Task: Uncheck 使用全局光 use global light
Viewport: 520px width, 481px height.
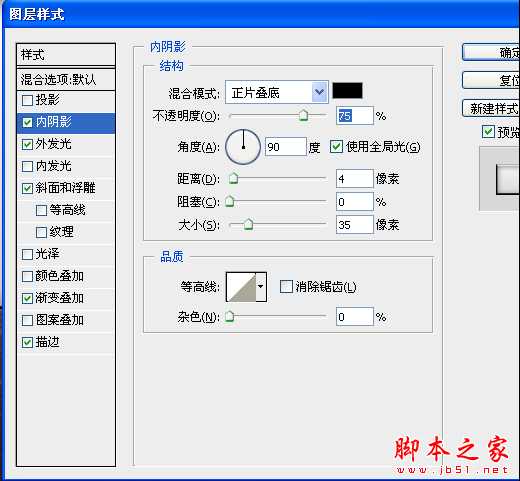Action: [x=336, y=147]
